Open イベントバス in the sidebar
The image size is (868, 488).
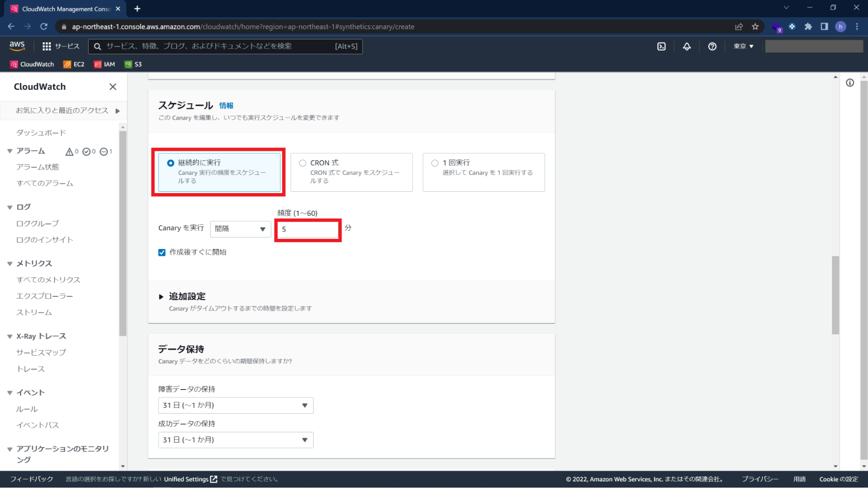pos(37,425)
